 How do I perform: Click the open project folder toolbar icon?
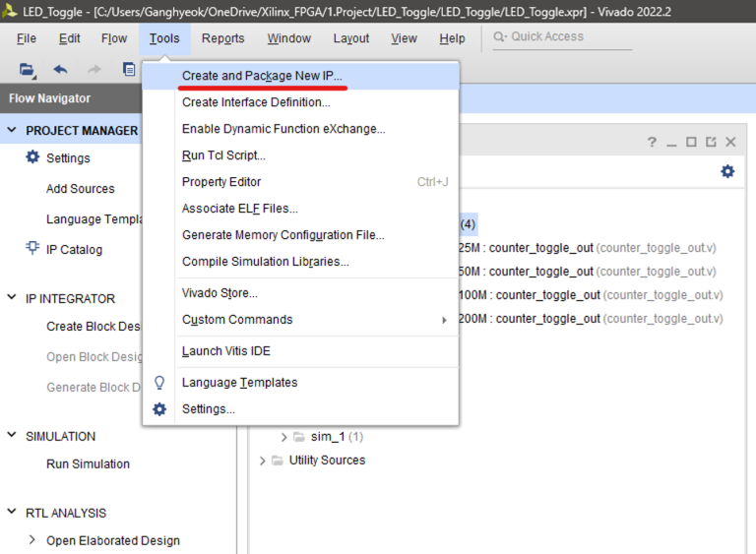pyautogui.click(x=27, y=70)
